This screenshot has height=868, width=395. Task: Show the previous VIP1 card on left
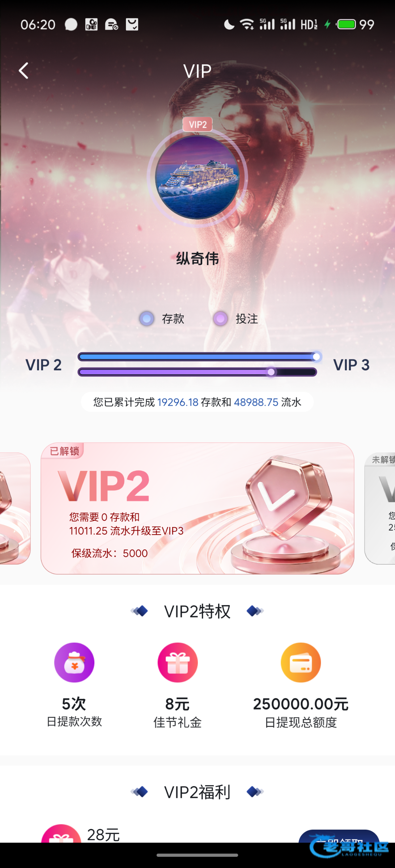(x=15, y=508)
